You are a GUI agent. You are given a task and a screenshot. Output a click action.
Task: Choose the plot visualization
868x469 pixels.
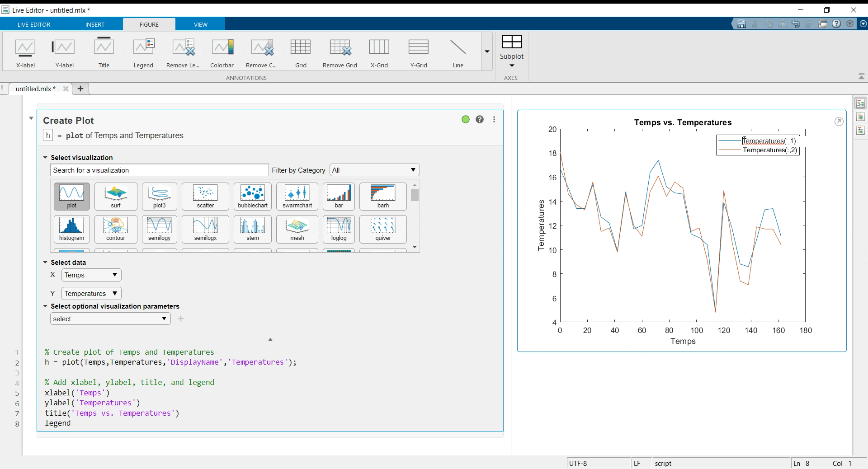click(x=71, y=197)
